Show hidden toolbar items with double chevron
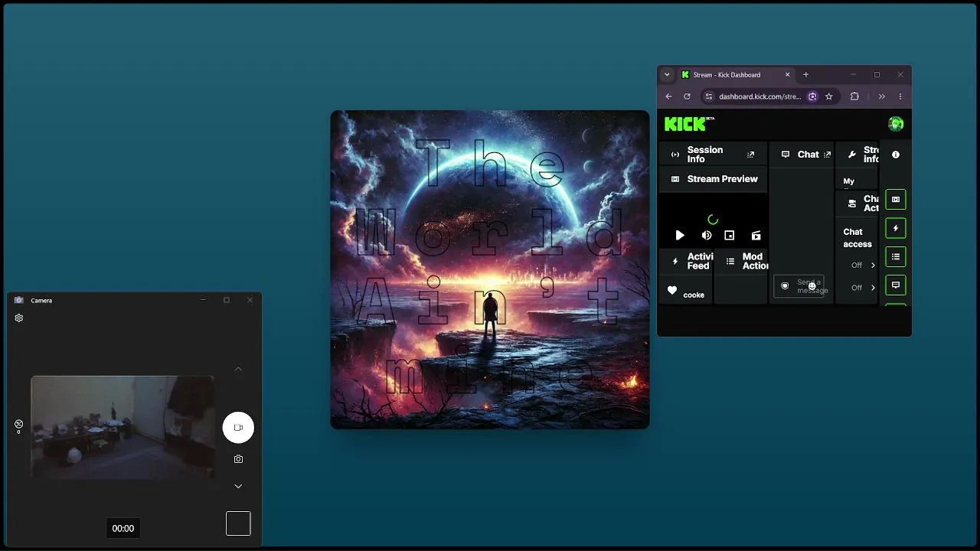This screenshot has height=551, width=980. click(x=881, y=96)
